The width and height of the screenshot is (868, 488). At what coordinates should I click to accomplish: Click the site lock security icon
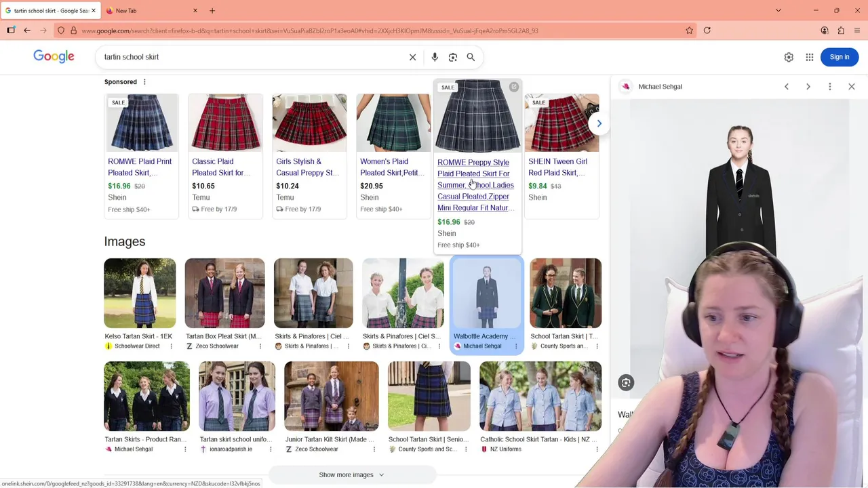coord(73,30)
